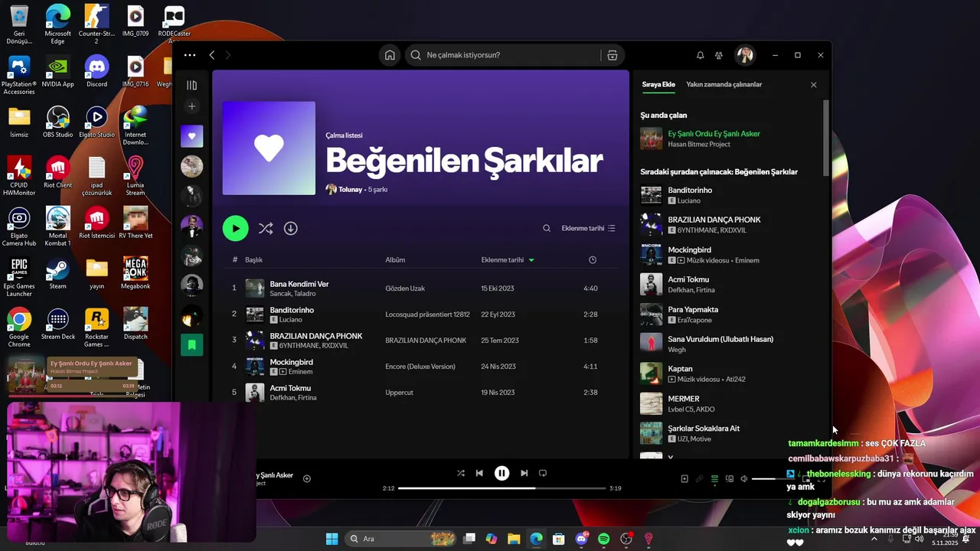
Task: Open File Explorer from the taskbar
Action: 514,539
